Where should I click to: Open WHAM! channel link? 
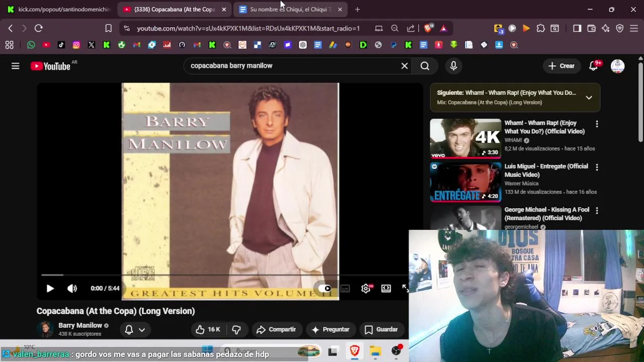[513, 140]
